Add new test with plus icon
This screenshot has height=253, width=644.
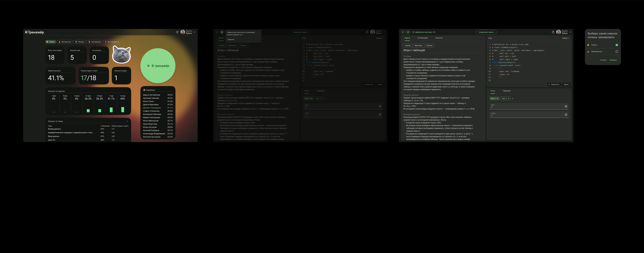[512, 99]
